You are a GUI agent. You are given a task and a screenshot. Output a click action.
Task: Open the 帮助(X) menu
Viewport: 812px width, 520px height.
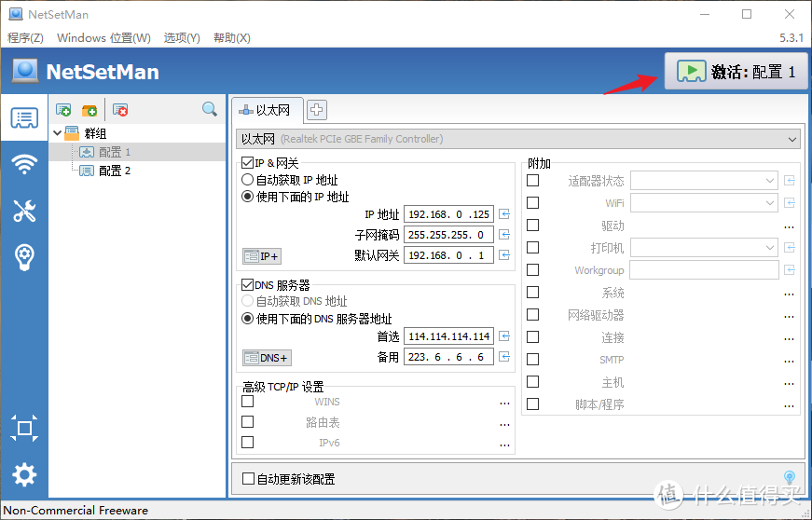click(232, 38)
